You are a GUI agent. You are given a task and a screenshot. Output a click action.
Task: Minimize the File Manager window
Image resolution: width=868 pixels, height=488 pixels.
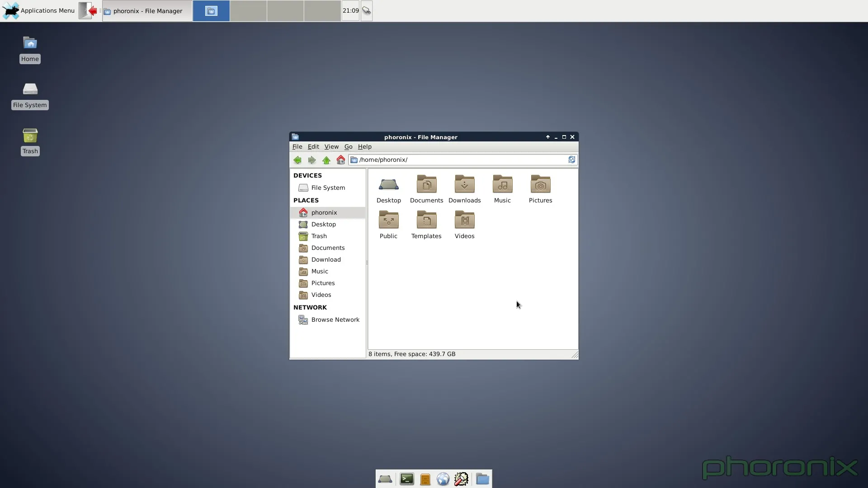(x=556, y=137)
